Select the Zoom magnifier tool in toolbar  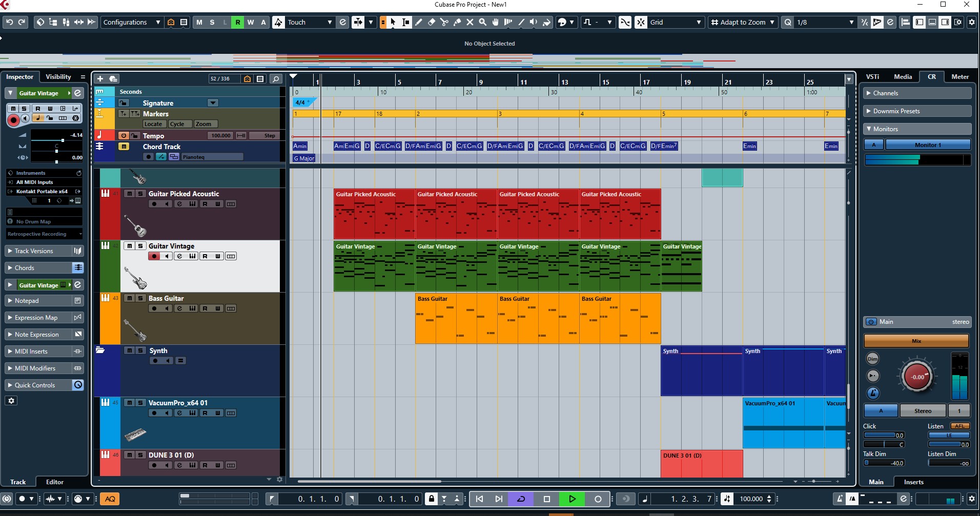pyautogui.click(x=483, y=22)
